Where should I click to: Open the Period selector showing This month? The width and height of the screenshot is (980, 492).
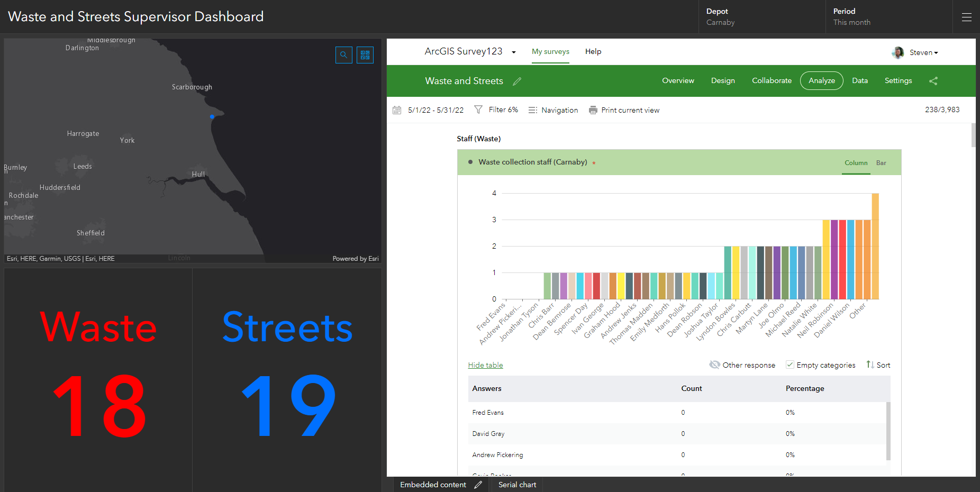tap(889, 17)
